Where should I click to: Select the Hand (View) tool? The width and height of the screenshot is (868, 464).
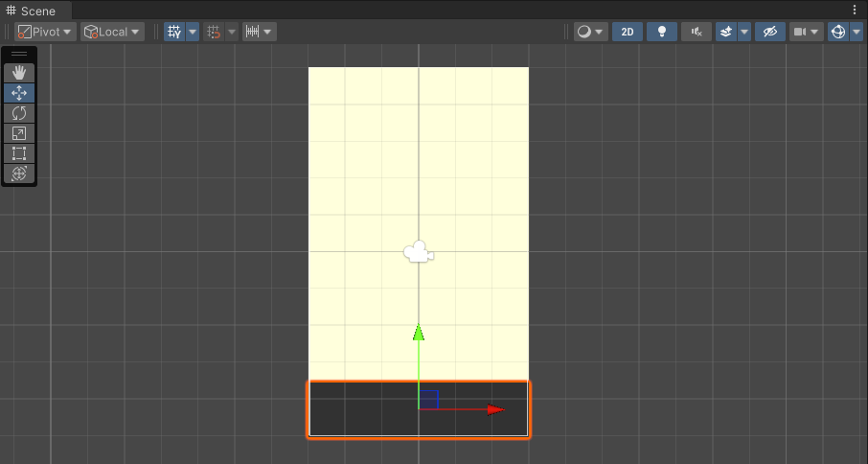click(x=19, y=73)
